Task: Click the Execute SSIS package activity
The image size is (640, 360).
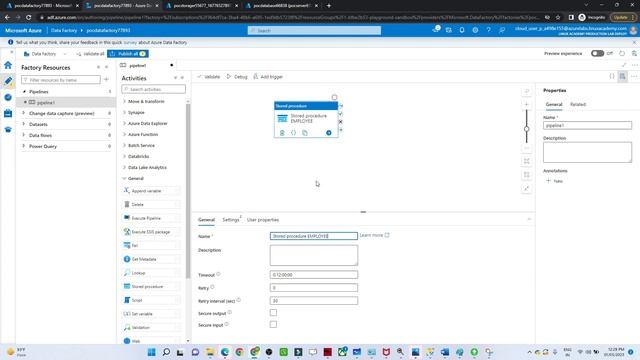Action: click(x=151, y=232)
